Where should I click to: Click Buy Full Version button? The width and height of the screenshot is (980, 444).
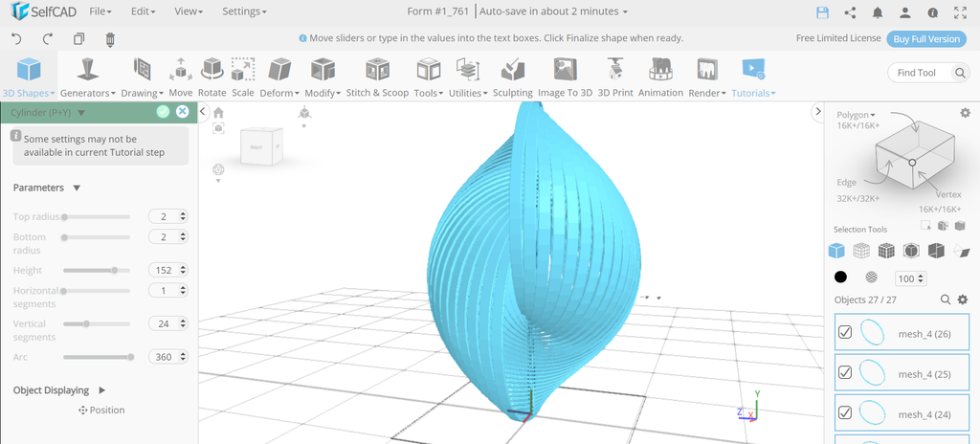point(926,39)
